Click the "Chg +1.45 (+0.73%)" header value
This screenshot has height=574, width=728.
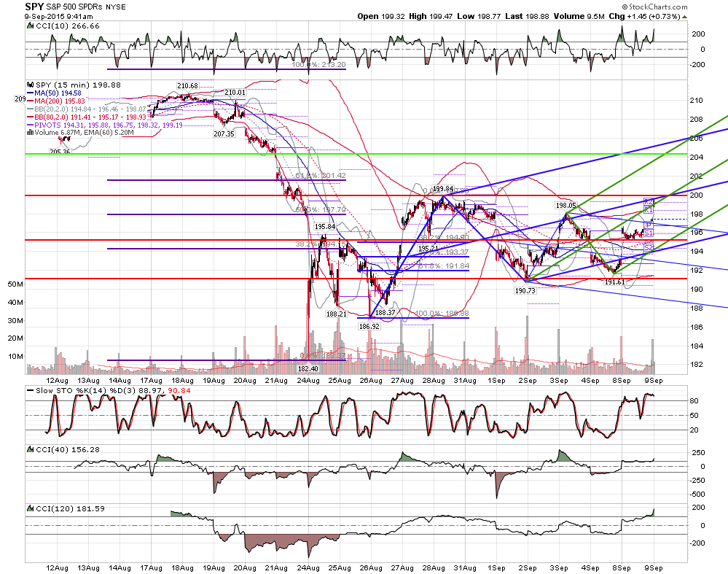coord(644,16)
